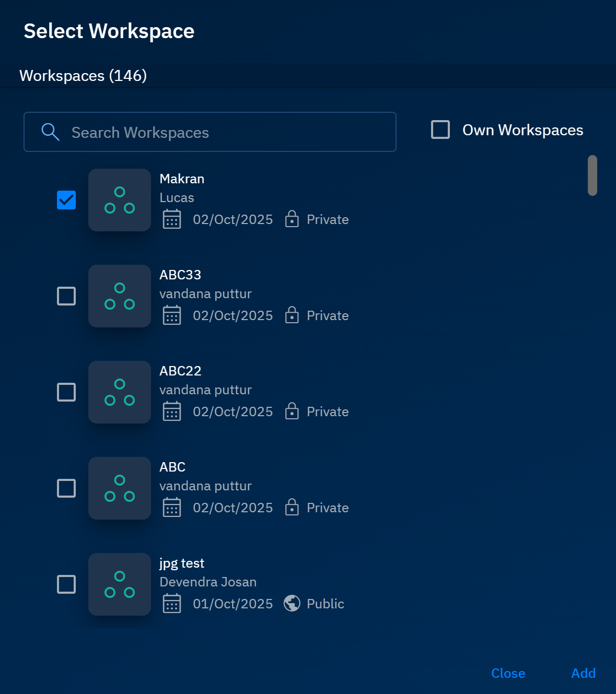Screen dimensions: 616x694
Task: Click the ABC33 workspace icon tile
Action: [x=120, y=296]
